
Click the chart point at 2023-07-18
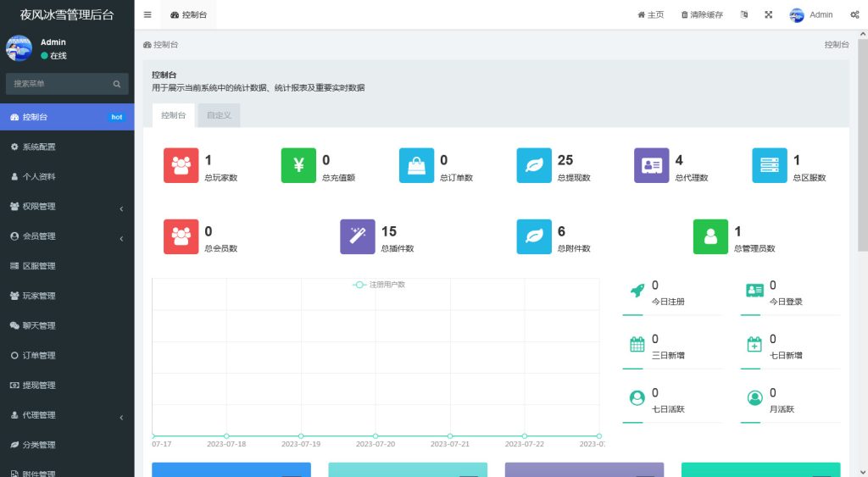[x=226, y=436]
